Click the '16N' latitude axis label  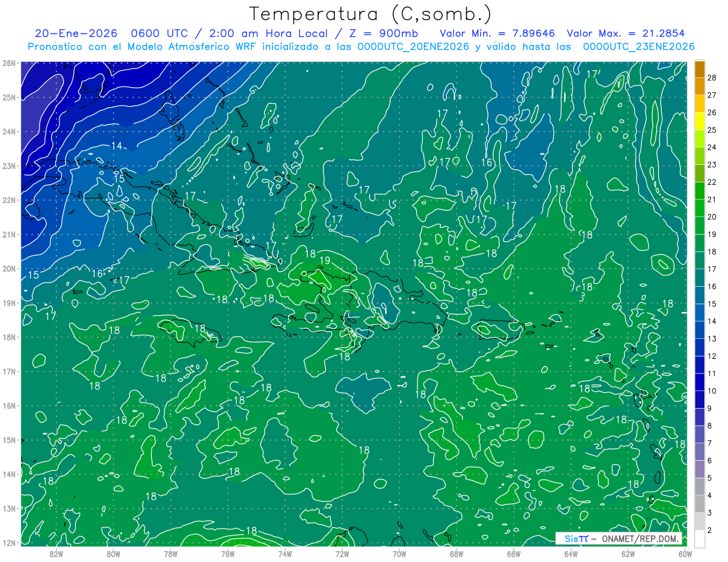point(9,406)
